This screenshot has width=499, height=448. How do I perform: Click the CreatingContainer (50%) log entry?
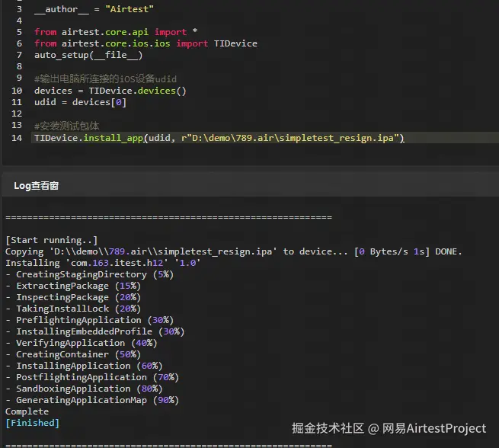[73, 354]
